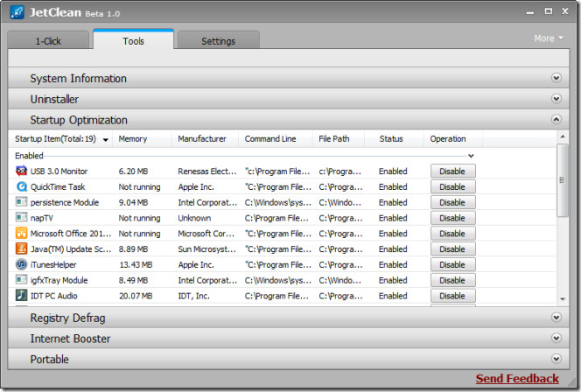Click the 20.07 MB memory value
The image size is (581, 392).
[136, 296]
